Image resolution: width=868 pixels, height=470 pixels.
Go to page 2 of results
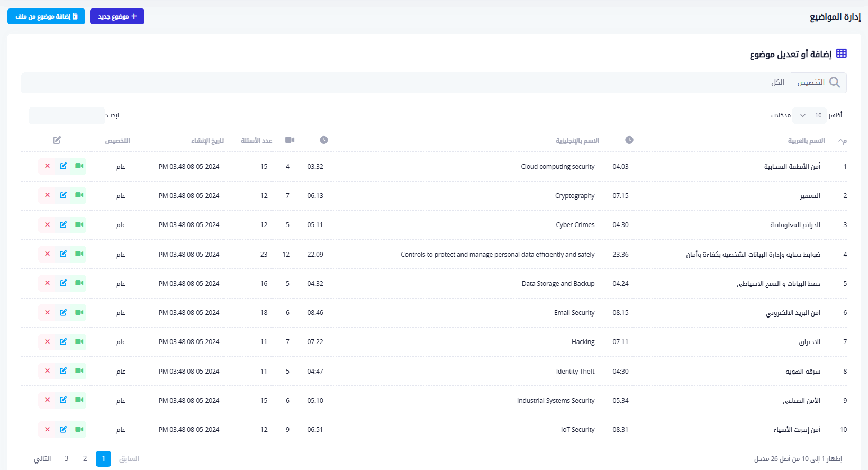[x=85, y=458]
